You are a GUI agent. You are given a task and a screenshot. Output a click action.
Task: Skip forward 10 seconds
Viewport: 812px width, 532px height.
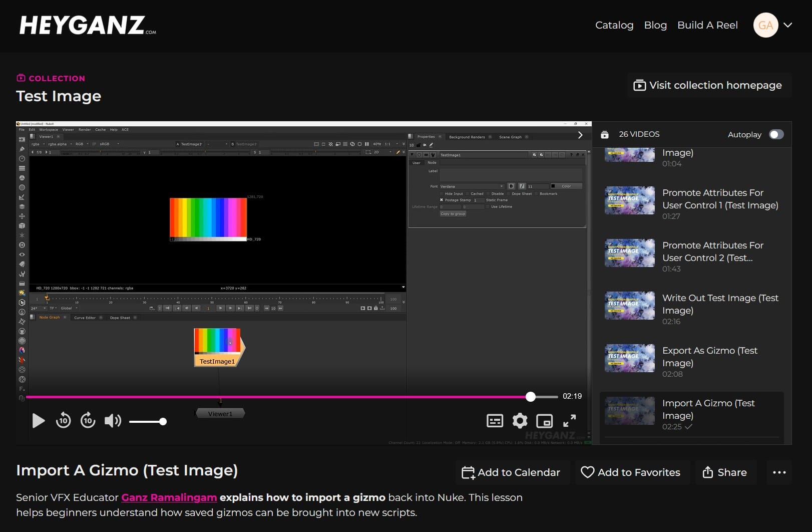(88, 420)
